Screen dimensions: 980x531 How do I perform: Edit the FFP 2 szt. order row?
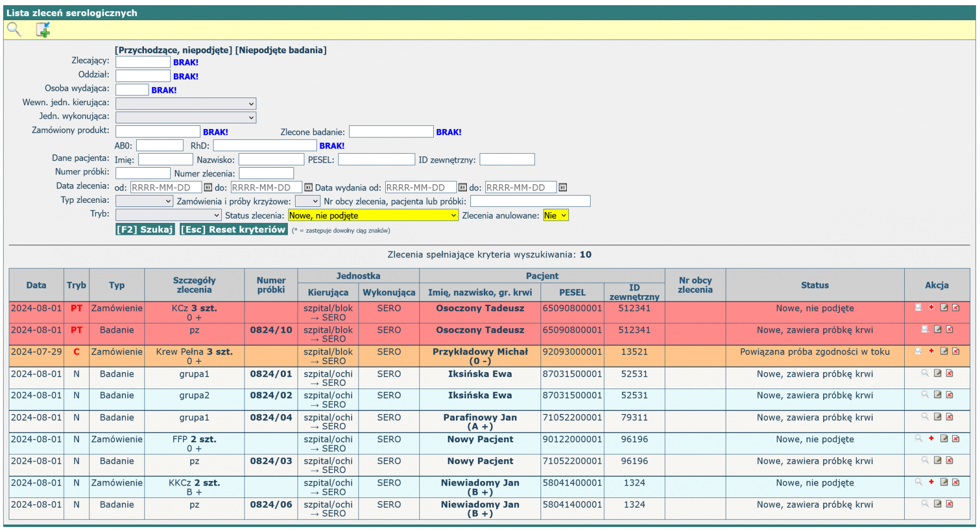click(x=944, y=439)
